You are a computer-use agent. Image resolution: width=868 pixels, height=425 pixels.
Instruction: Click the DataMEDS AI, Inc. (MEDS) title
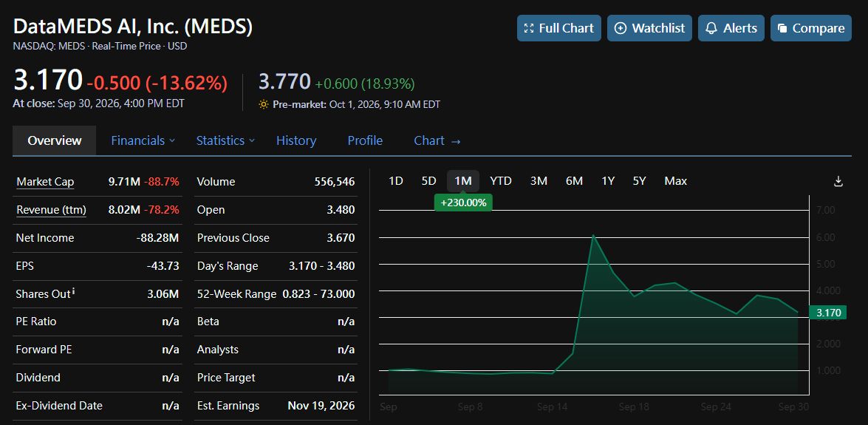[132, 27]
